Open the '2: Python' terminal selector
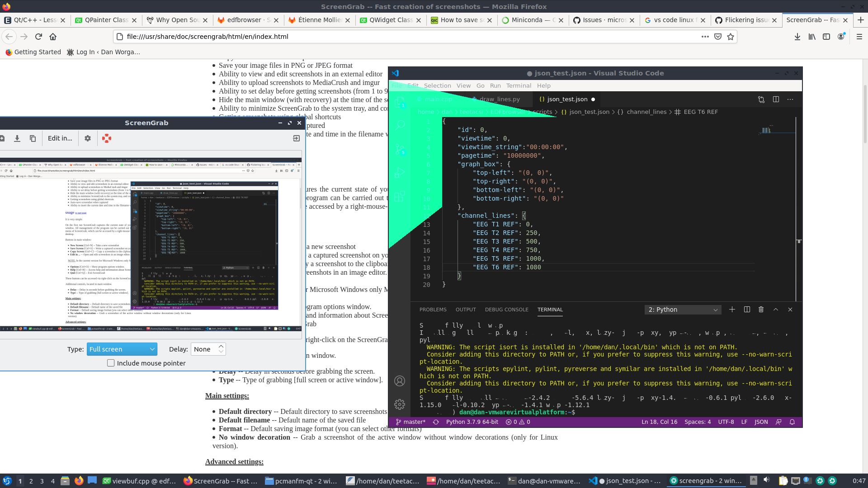868x488 pixels. pos(683,310)
